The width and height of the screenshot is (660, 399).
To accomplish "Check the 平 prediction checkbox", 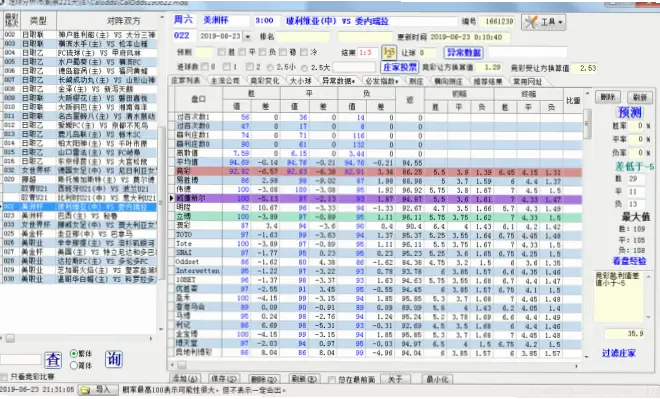I will tap(242, 52).
